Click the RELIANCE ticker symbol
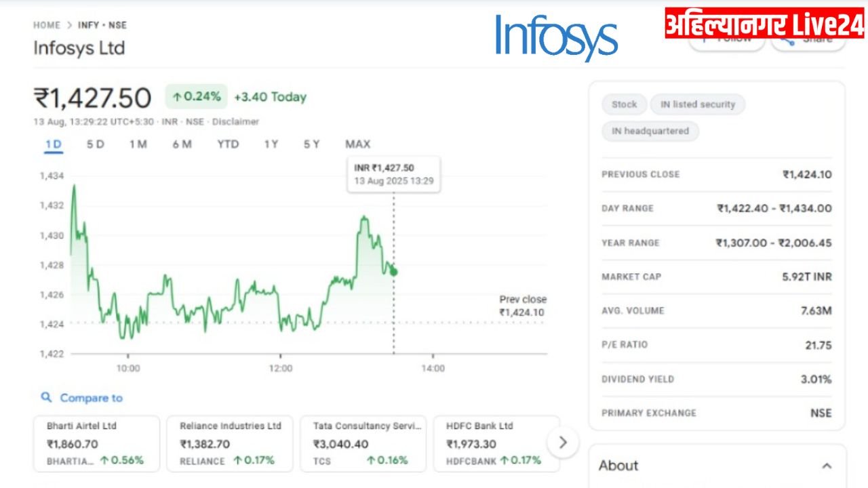Screen dimensions: 868x488 click(202, 461)
